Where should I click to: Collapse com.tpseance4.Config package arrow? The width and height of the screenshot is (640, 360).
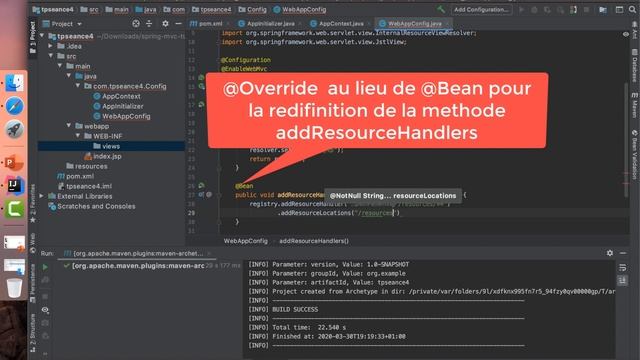78,86
